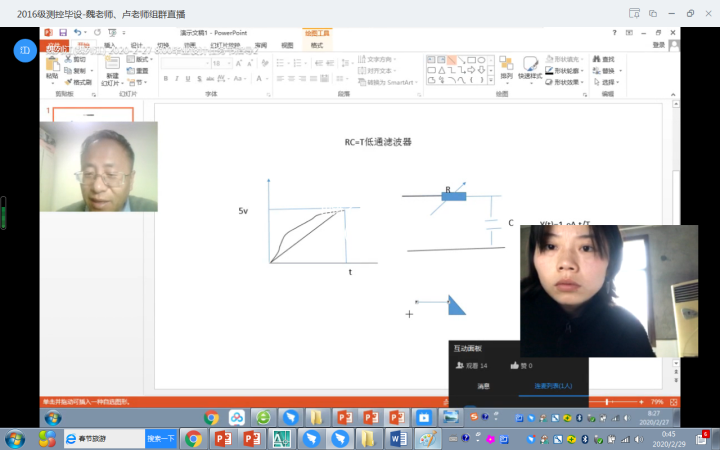
Task: Toggle Bold formatting in font group
Action: pyautogui.click(x=165, y=78)
